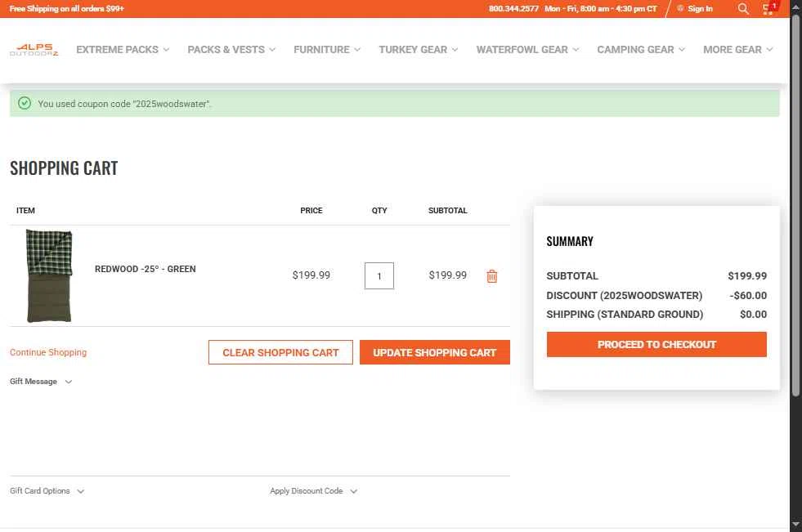
Task: Open Camping Gear menu
Action: pyautogui.click(x=641, y=50)
